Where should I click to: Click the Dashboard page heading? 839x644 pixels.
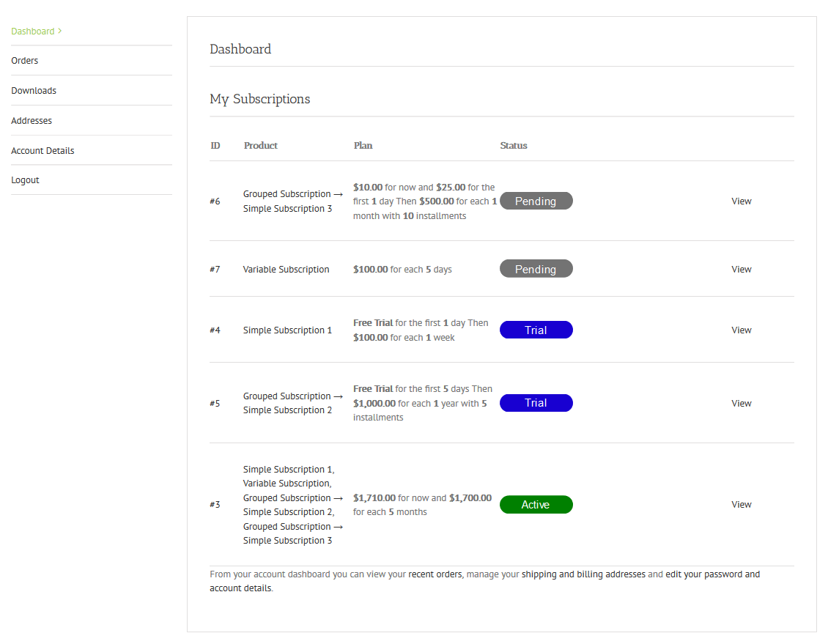tap(240, 49)
